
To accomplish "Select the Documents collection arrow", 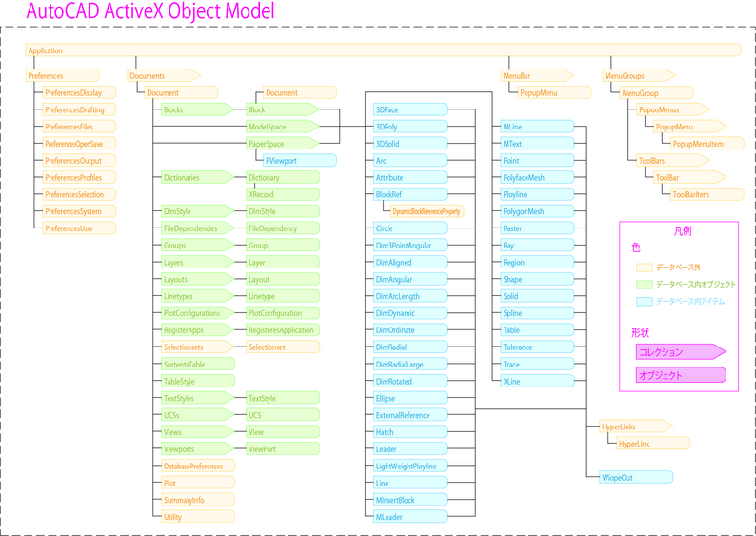I will [x=164, y=75].
